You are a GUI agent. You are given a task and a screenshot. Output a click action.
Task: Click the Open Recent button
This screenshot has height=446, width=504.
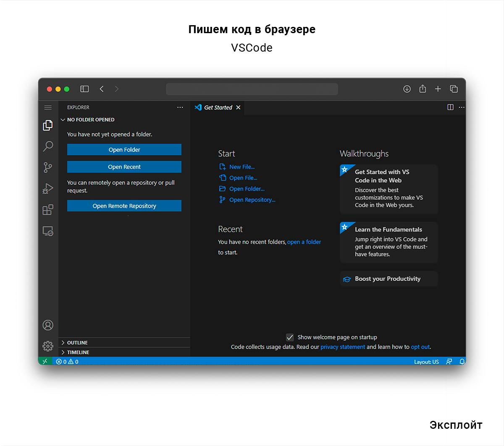124,167
